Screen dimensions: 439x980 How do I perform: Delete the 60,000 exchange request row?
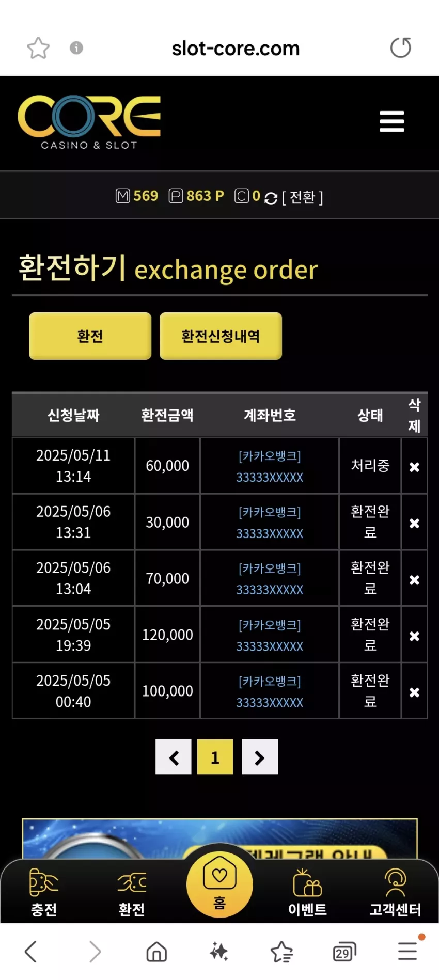pos(414,467)
